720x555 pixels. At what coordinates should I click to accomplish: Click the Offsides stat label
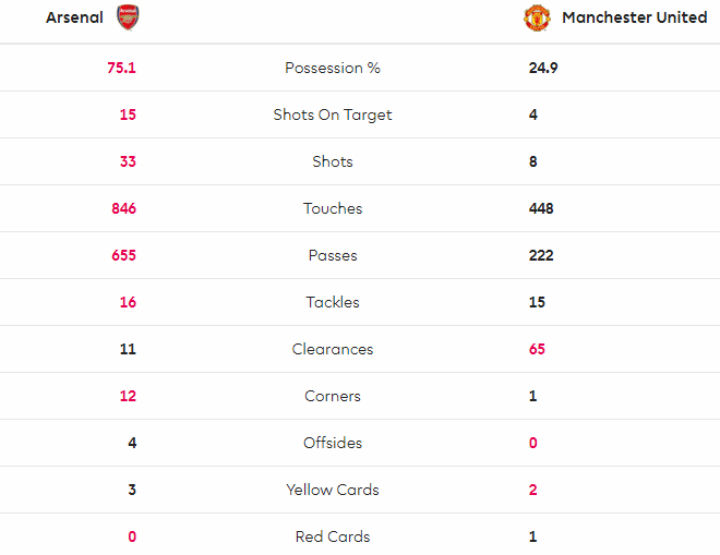332,443
